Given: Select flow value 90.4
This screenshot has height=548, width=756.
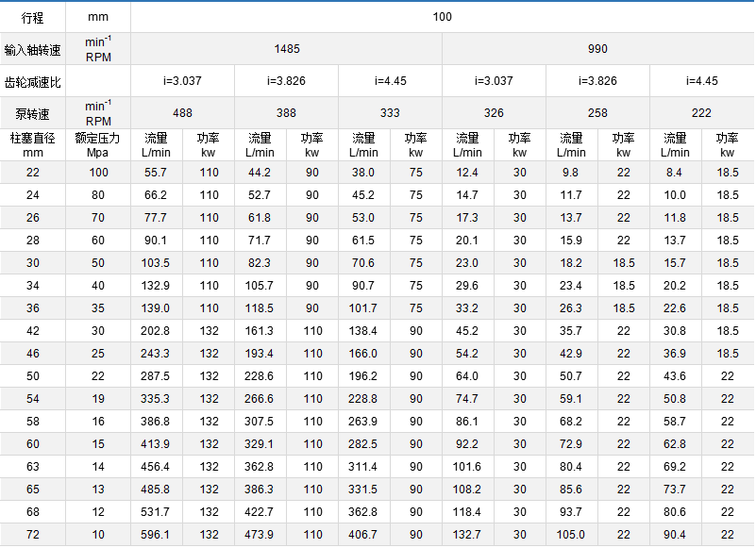Looking at the screenshot, I should coord(675,535).
